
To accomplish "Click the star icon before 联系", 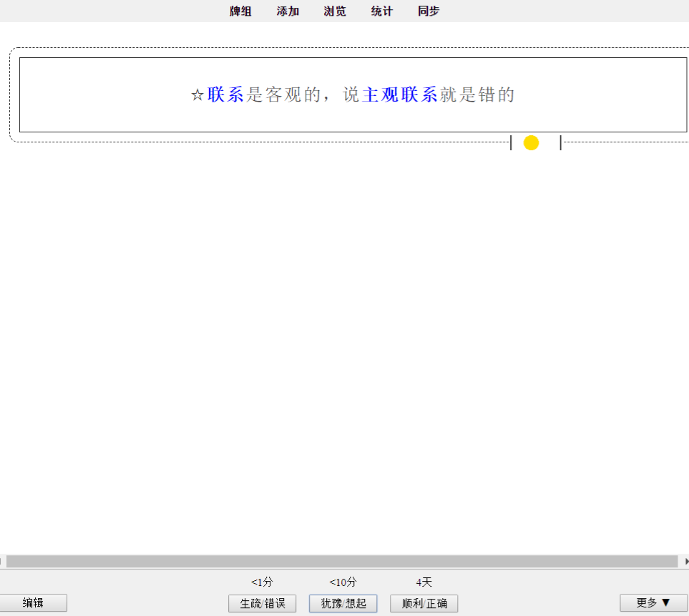I will pyautogui.click(x=197, y=94).
